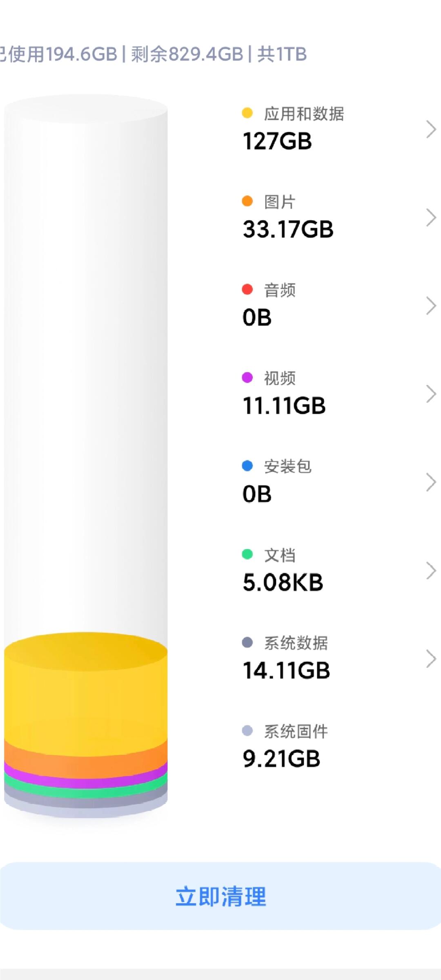
Task: Select the 127GB apps and data entry
Action: tap(277, 141)
